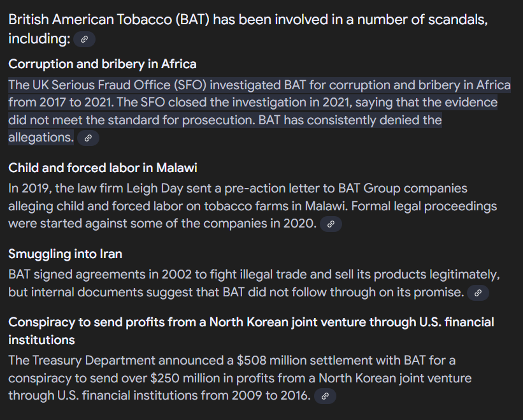Open the citation link after "its promise."
This screenshot has width=523, height=420.
click(x=478, y=293)
